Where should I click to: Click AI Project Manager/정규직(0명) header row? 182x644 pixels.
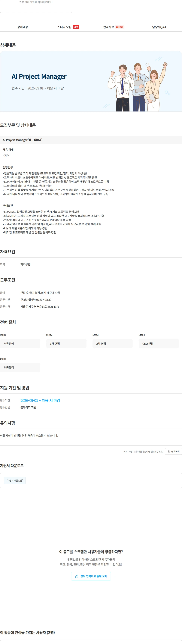91,140
